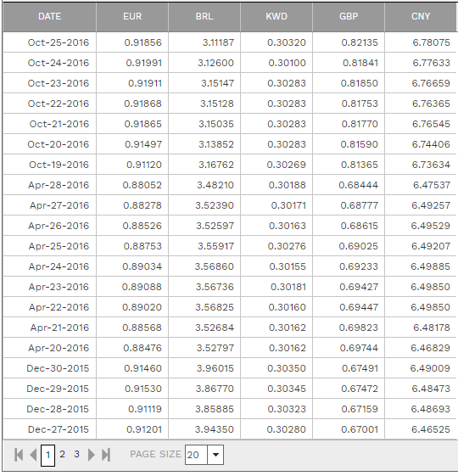Select page 3 in the pager
Image resolution: width=458 pixels, height=476 pixels.
click(x=76, y=455)
